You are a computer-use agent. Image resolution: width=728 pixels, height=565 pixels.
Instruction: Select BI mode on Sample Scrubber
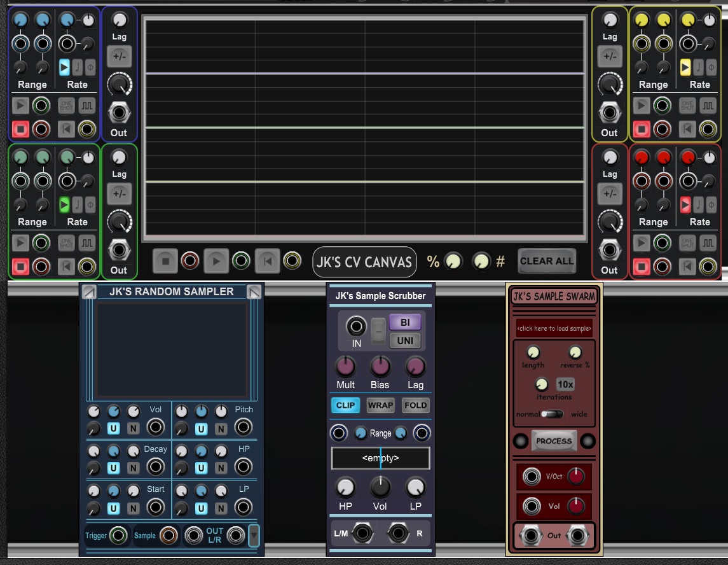405,322
